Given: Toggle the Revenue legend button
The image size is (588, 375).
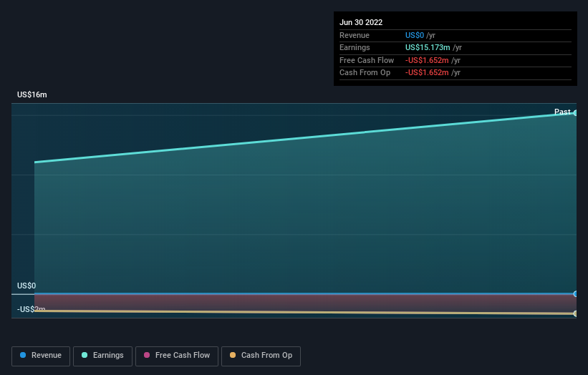Looking at the screenshot, I should (41, 356).
